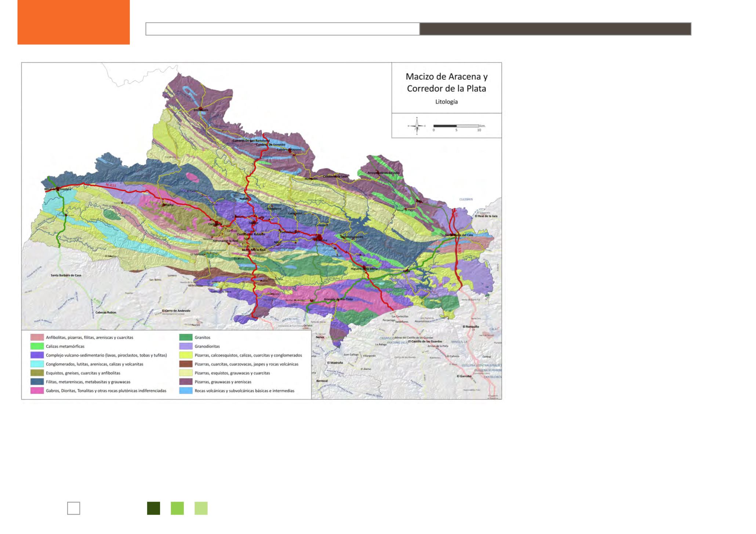Viewport: 756px width, 534px height.
Task: Click the map title 'Macizo de Aracena y Corredor de la Plata'
Action: (x=447, y=82)
